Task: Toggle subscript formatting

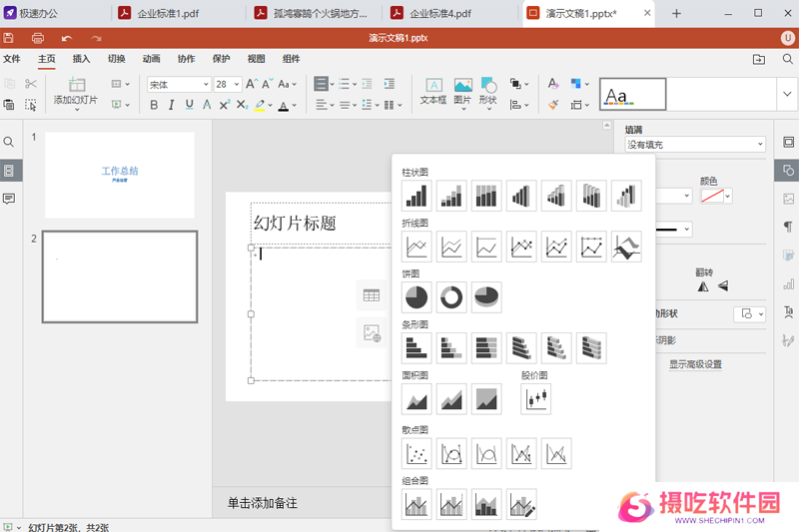Action: point(242,105)
